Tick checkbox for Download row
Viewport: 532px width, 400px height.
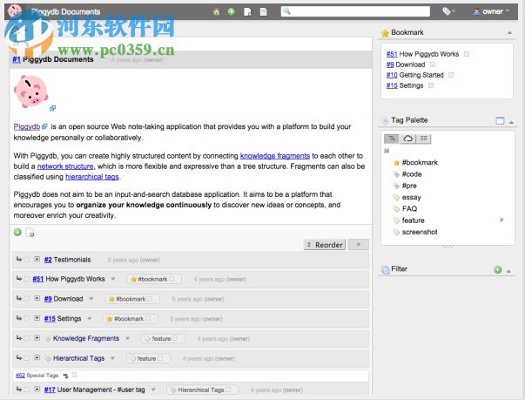(x=27, y=299)
